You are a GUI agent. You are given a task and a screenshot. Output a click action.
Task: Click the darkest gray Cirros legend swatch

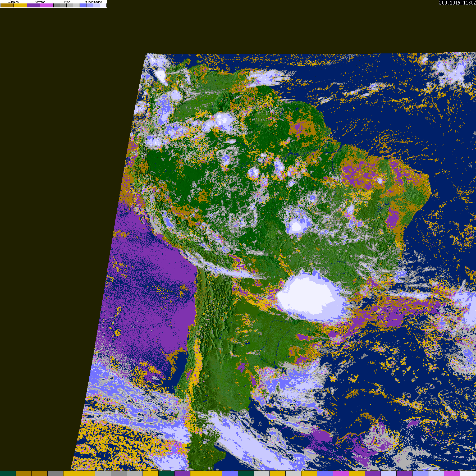57,5
